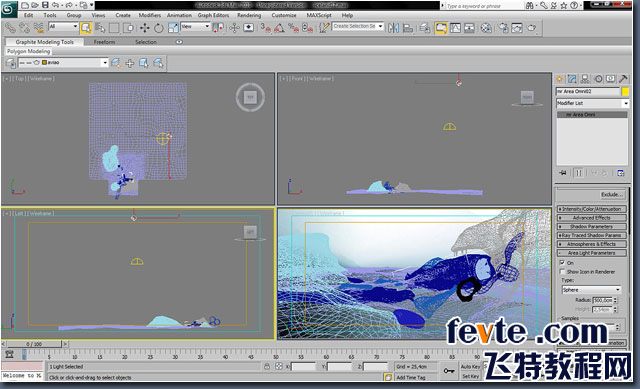Viewport: 640px width, 389px height.
Task: Click the Select and Manipulate icon
Action: coord(234,28)
